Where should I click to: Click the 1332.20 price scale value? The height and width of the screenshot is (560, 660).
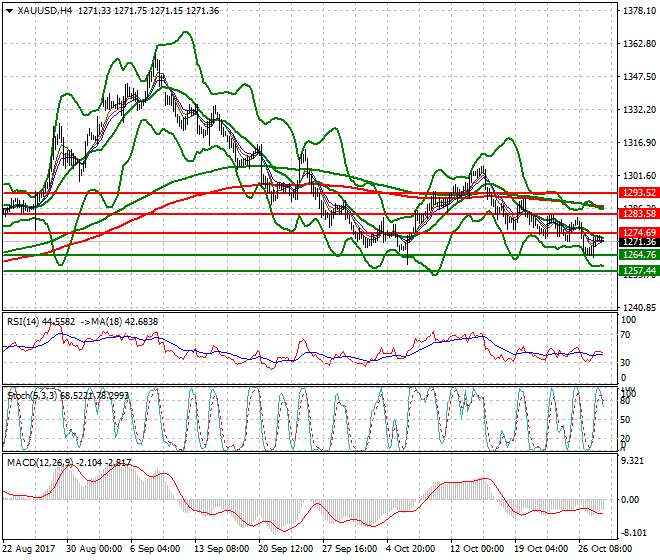pos(639,109)
